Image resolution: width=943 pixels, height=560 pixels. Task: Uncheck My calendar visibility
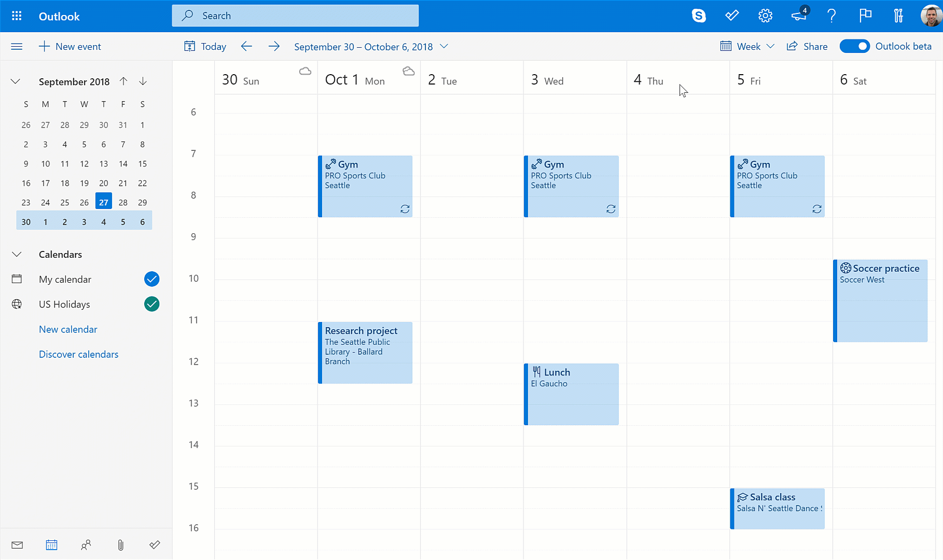[x=151, y=279]
